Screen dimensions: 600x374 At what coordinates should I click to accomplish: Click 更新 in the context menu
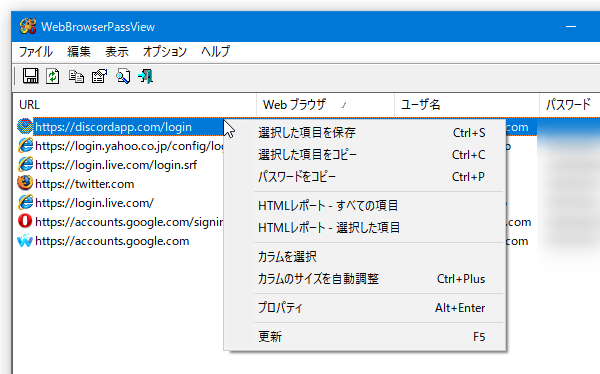tap(365, 337)
